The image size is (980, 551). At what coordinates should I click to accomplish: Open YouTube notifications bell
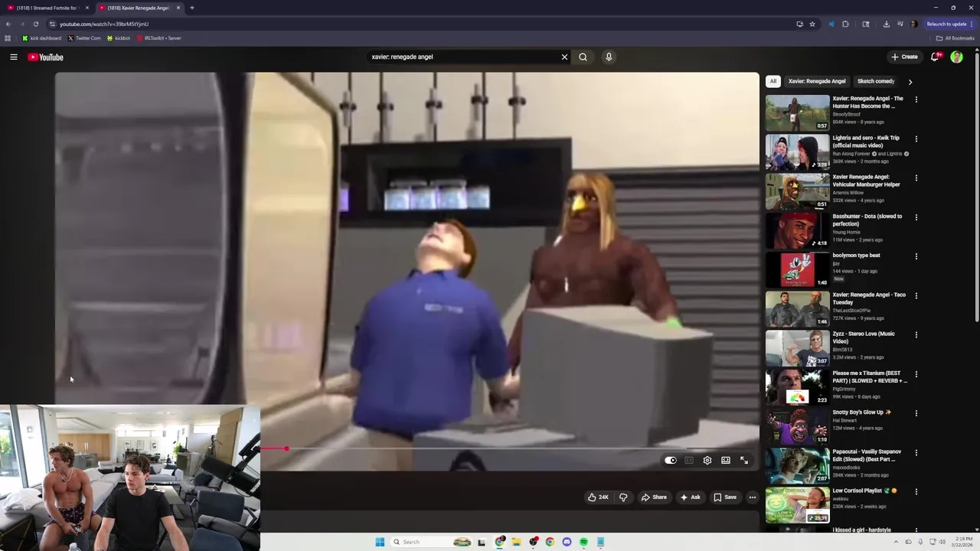coord(935,57)
